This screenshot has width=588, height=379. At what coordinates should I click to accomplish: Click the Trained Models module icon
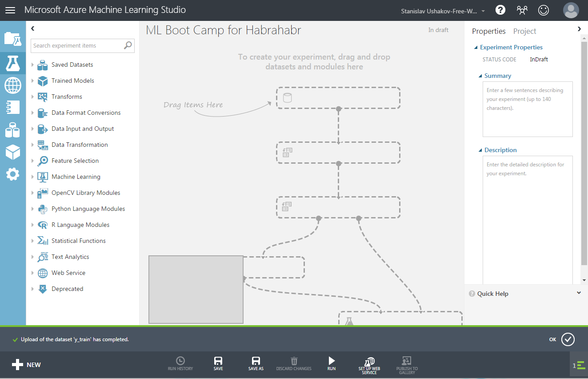coord(43,81)
